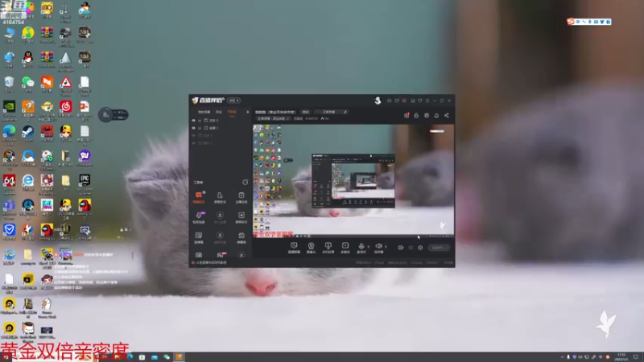Expand the microphone options arrow
The width and height of the screenshot is (644, 362).
pyautogui.click(x=368, y=246)
